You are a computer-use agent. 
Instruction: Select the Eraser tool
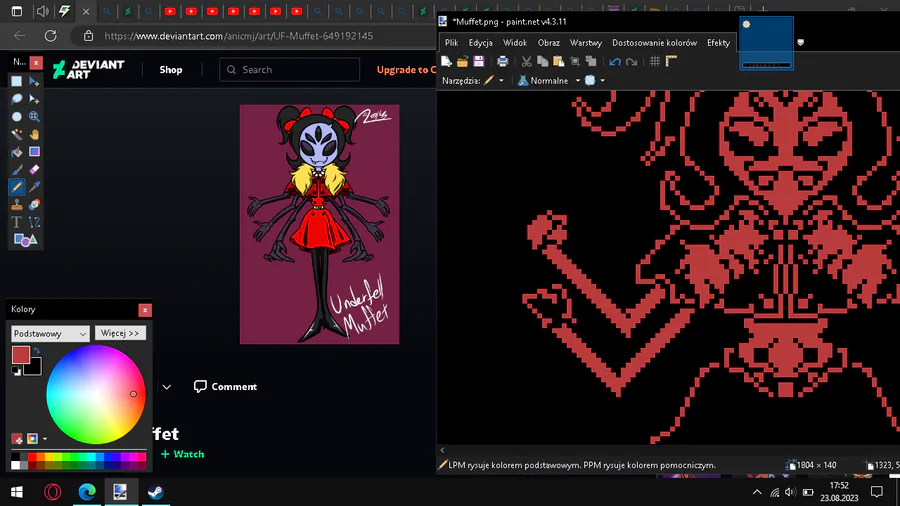coord(34,169)
